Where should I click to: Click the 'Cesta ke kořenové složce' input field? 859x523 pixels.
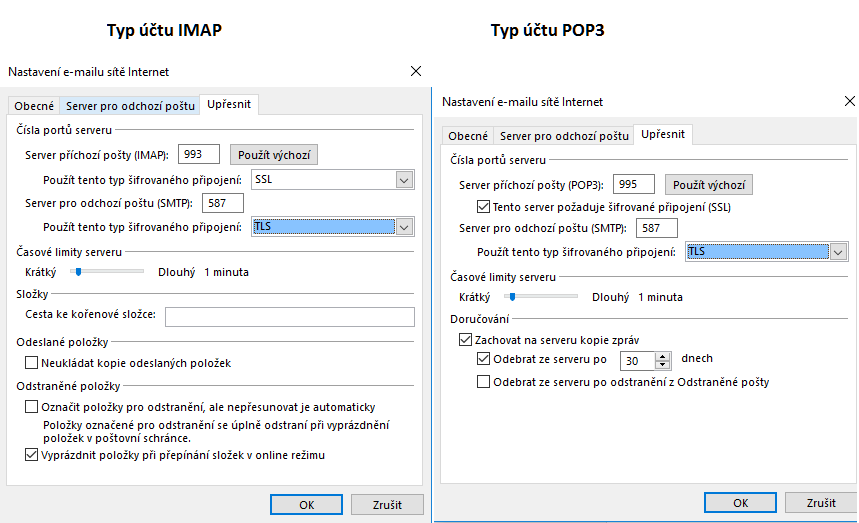tap(289, 317)
